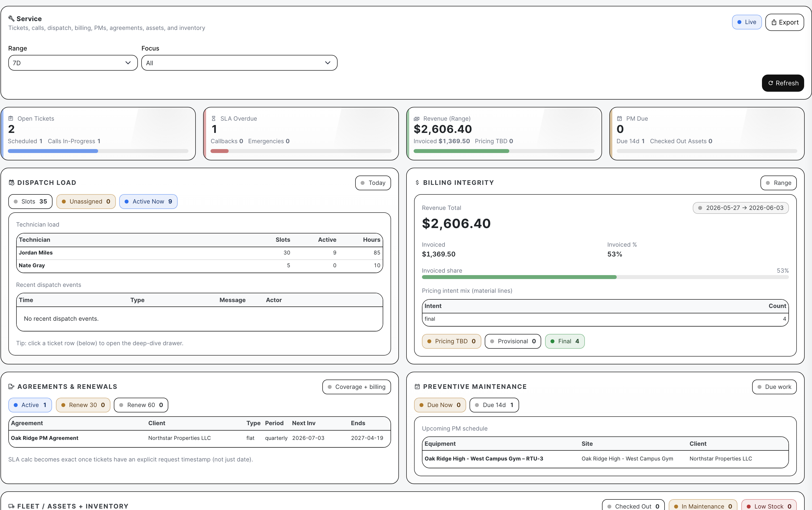Click the Dispatch Load calendar-clock icon

coord(12,182)
